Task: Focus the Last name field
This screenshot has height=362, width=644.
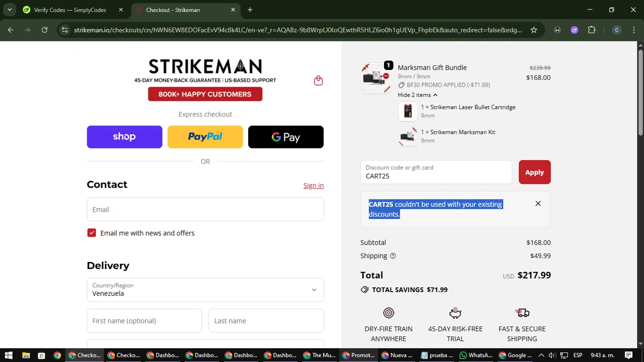Action: [x=266, y=321]
